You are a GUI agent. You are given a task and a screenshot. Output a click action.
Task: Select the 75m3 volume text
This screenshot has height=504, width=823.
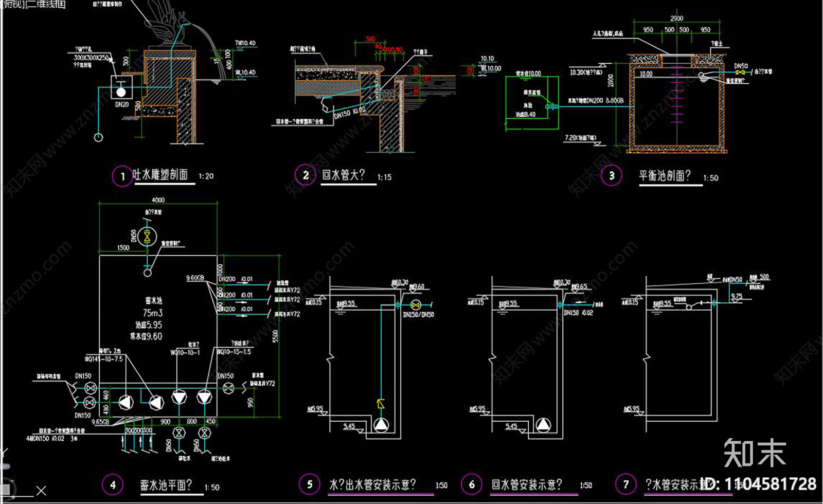pos(153,313)
